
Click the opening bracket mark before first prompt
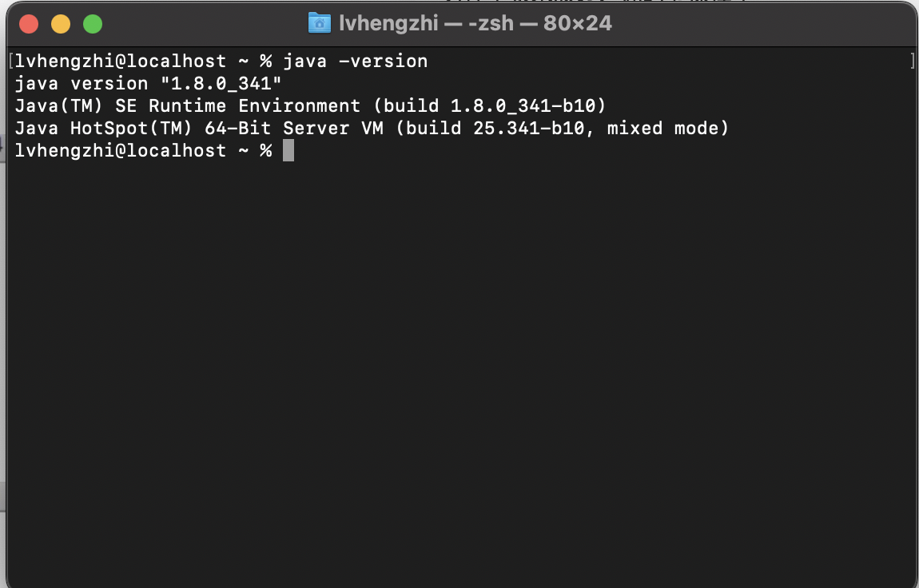click(11, 61)
